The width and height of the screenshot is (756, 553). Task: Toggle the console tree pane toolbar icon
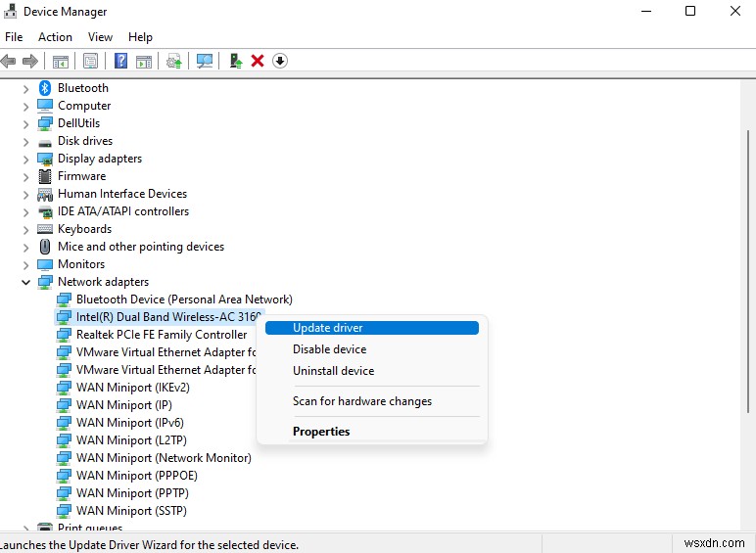61,62
